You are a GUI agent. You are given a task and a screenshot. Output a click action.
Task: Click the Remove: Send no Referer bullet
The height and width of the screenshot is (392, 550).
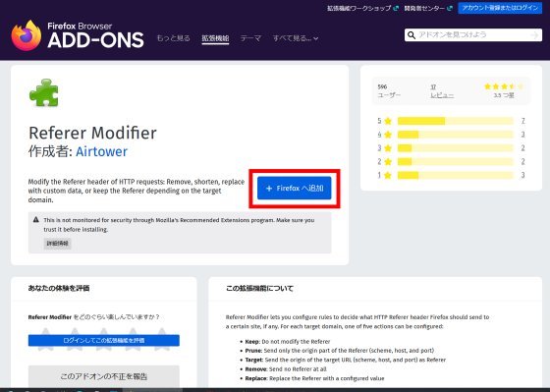coord(284,369)
